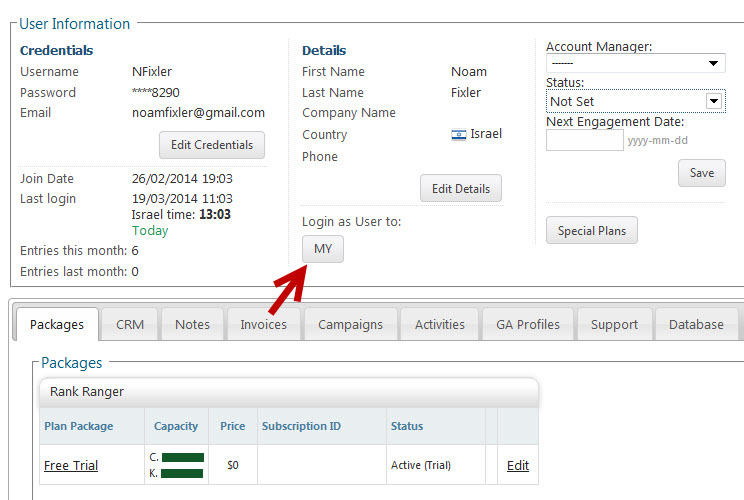Login as user via MY button
The width and height of the screenshot is (744, 500).
point(323,249)
